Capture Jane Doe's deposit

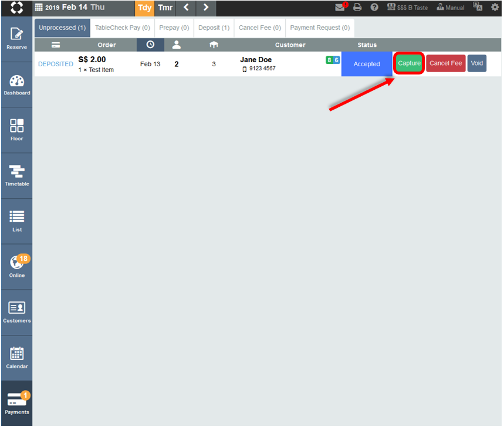tap(409, 63)
